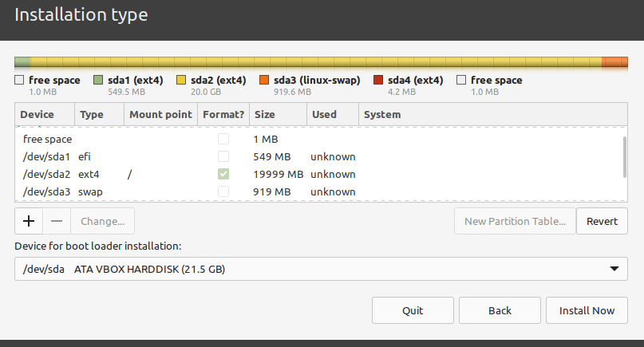
Task: Click the plus icon to add partition
Action: click(x=29, y=221)
